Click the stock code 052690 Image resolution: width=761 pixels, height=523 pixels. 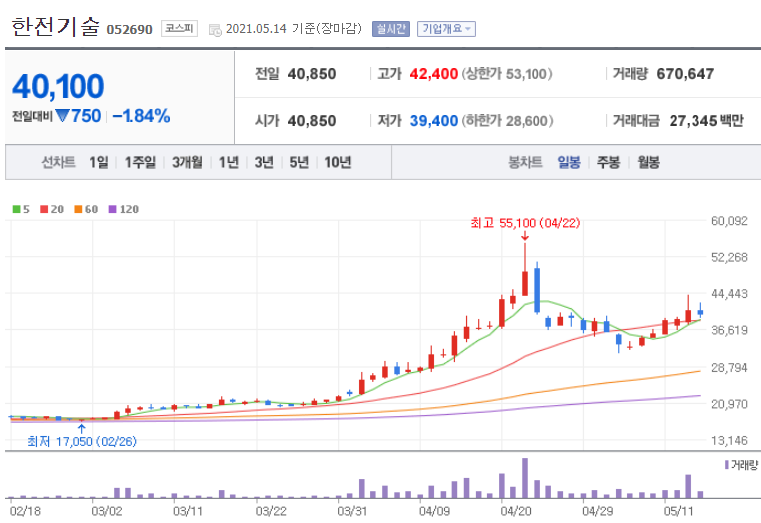pos(130,30)
